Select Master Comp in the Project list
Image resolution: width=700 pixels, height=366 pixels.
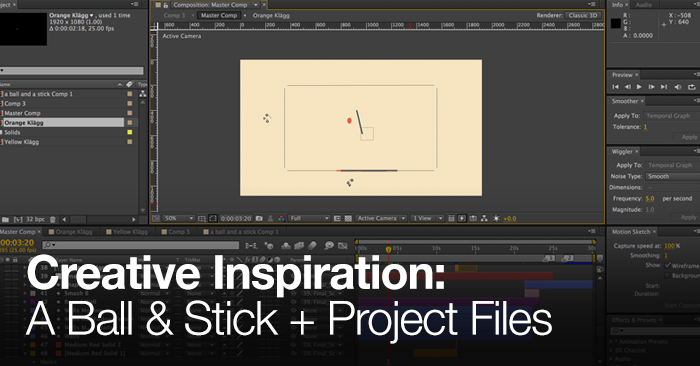tap(22, 113)
